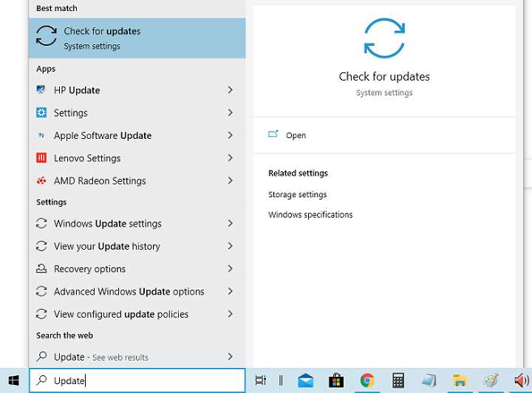Click the Open icon in the preview pane
532x393 pixels.
[x=273, y=134]
